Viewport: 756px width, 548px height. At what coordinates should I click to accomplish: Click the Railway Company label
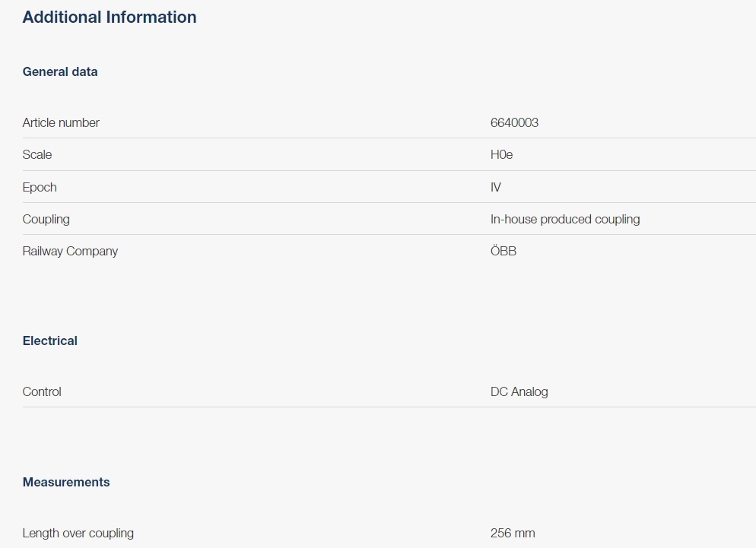click(x=70, y=252)
